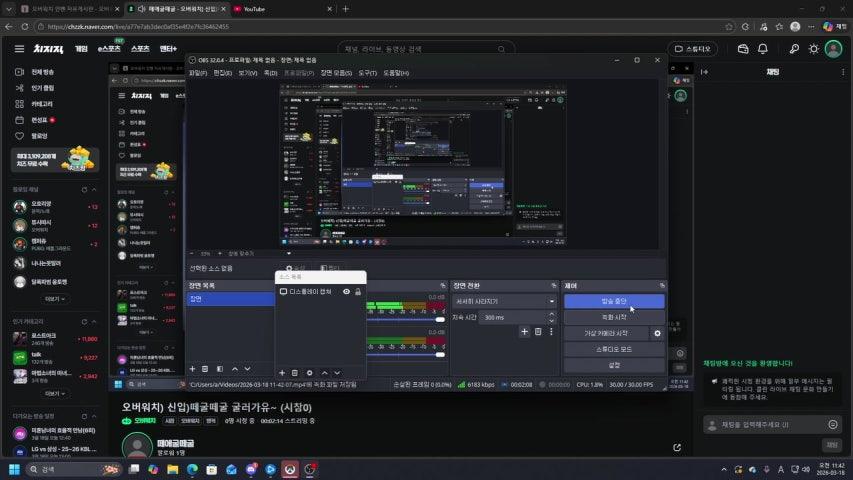The image size is (853, 480).
Task: Click the 녹화 시작 start recording button
Action: pyautogui.click(x=613, y=317)
